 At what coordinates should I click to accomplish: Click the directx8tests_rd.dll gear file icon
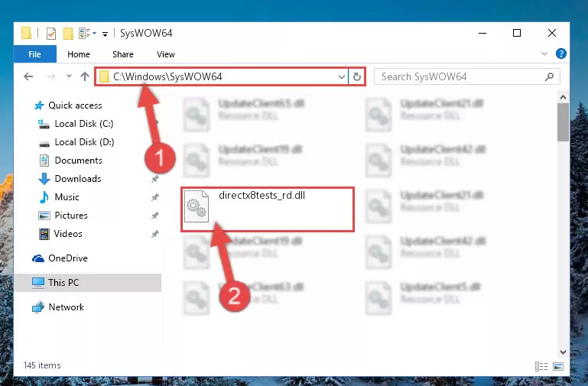pos(197,206)
